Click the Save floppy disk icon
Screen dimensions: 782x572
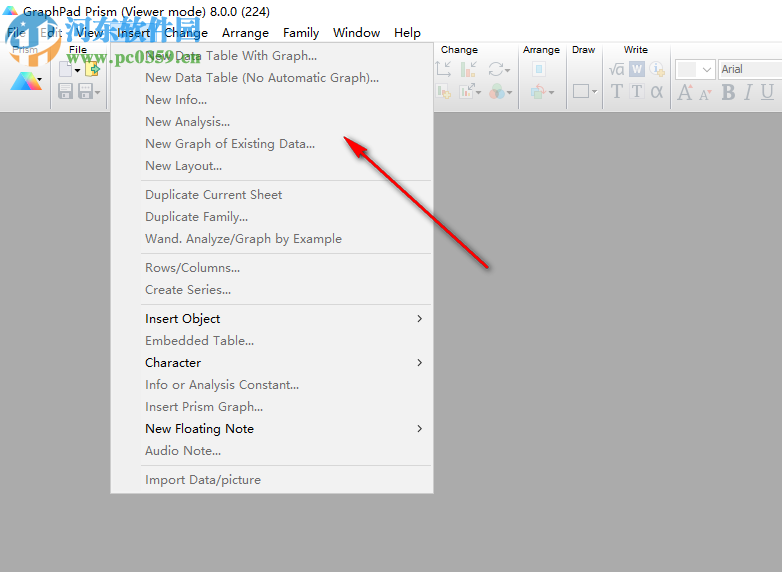(x=65, y=91)
